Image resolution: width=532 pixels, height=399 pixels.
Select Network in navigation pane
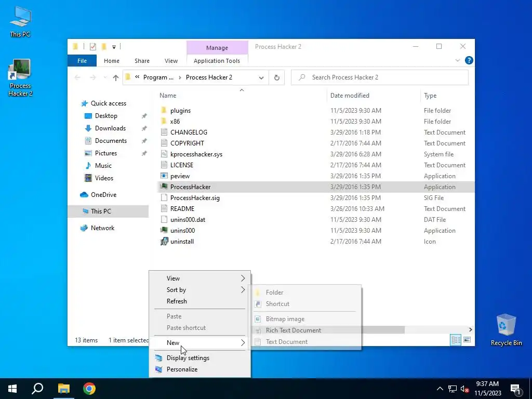(x=102, y=228)
